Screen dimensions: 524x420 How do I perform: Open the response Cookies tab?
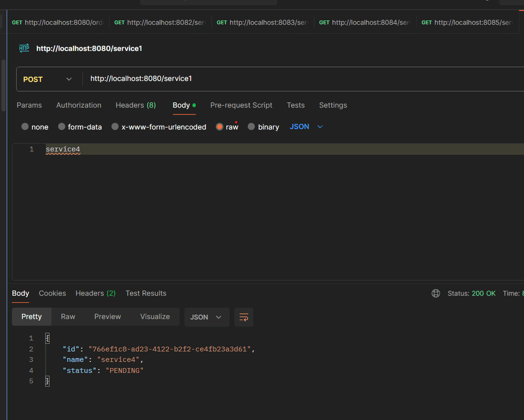tap(52, 293)
